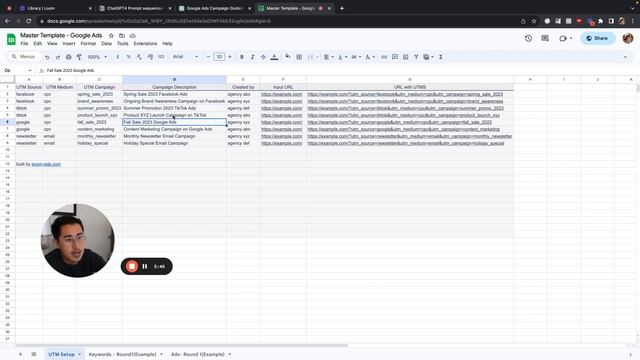Open the zoom 100% dropdown
Screen dimensions: 640x360
97,57
